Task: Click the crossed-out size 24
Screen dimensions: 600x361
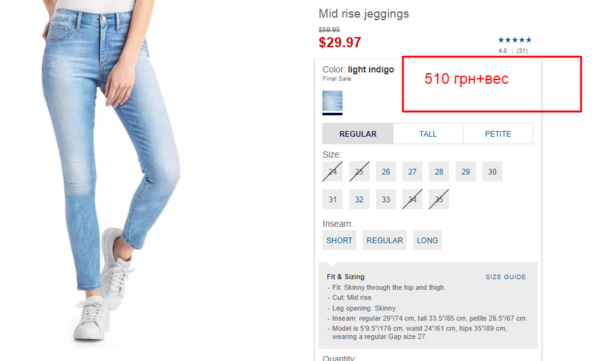Action: (x=333, y=172)
